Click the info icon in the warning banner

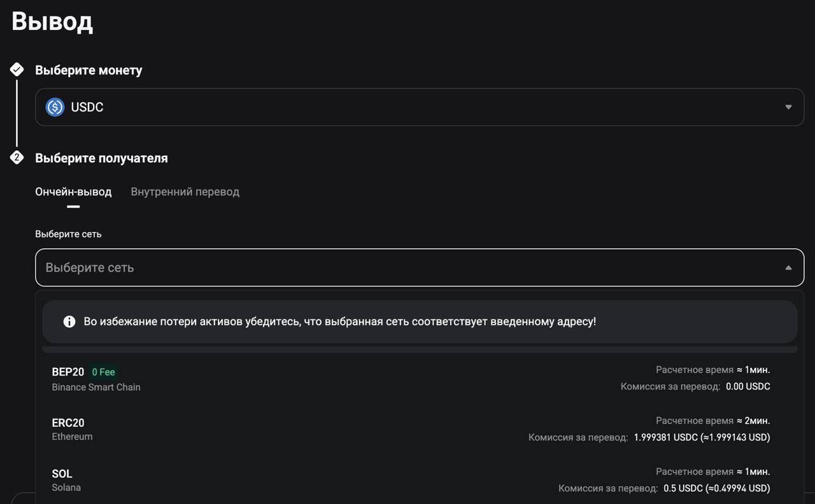[69, 322]
